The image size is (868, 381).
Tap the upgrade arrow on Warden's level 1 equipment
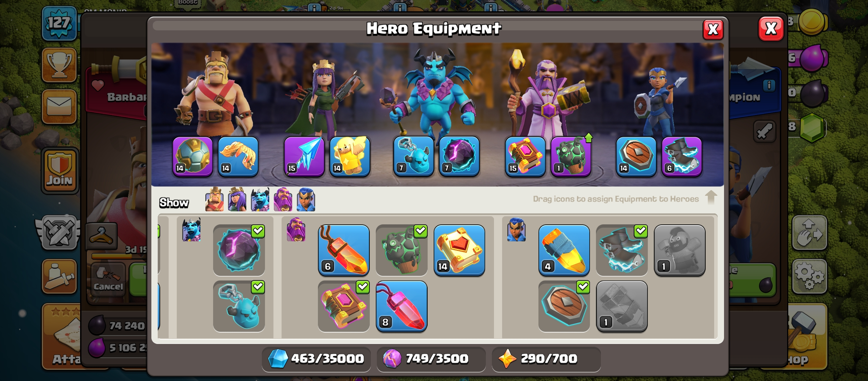(x=589, y=137)
